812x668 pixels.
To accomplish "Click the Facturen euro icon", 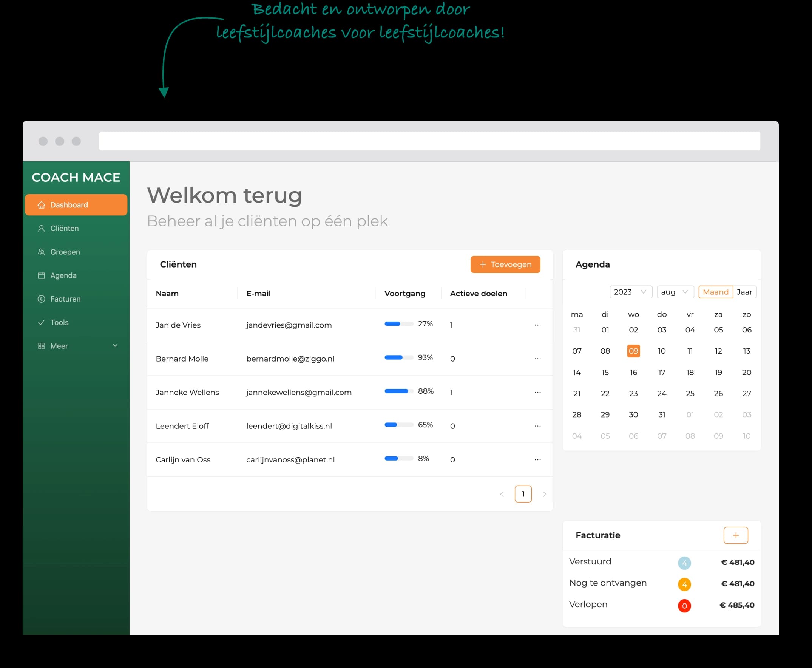I will [41, 299].
